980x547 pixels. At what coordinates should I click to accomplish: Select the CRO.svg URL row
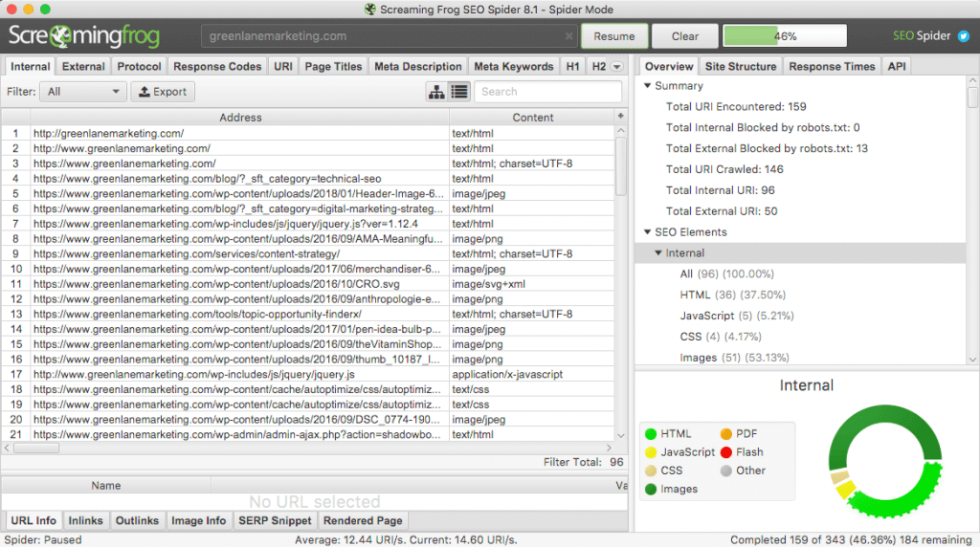tap(308, 284)
